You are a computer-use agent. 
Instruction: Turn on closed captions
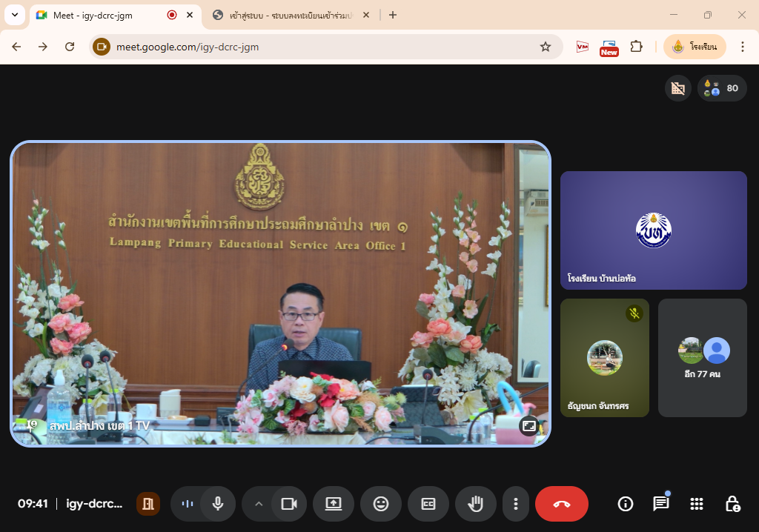[x=428, y=504]
